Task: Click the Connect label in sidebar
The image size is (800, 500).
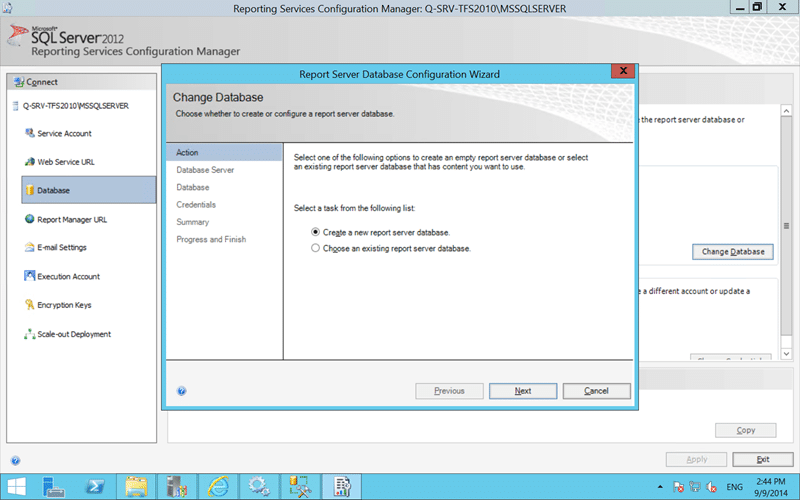Action: (x=42, y=82)
